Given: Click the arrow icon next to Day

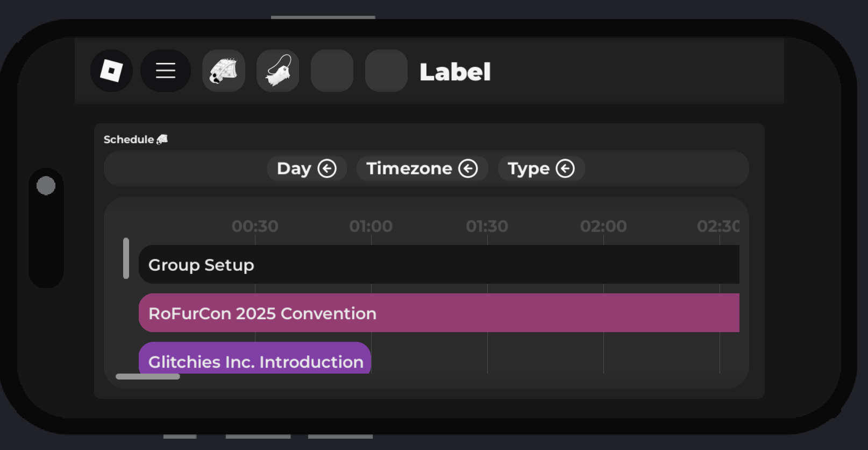Looking at the screenshot, I should point(327,168).
